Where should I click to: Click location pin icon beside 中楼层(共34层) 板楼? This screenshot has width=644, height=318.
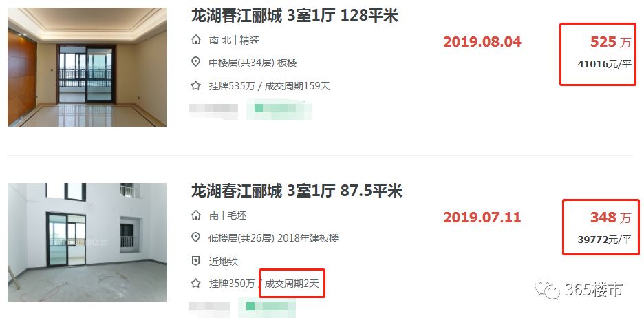coord(196,63)
